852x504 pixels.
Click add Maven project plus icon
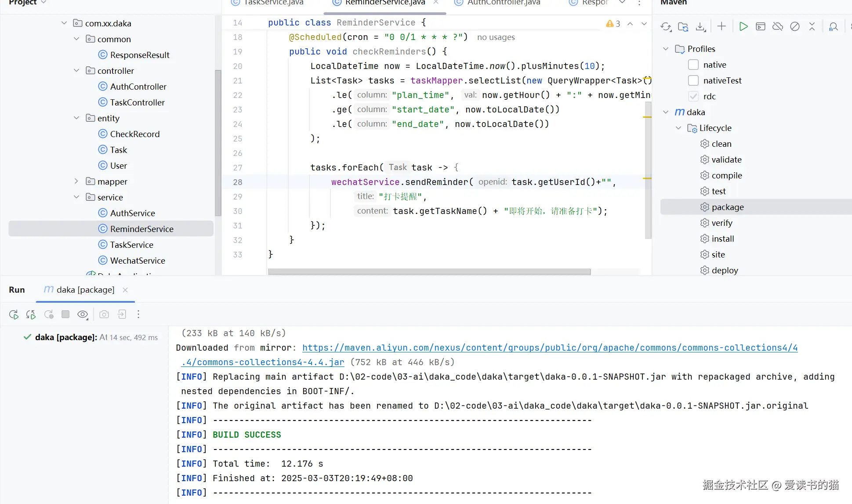(x=721, y=27)
